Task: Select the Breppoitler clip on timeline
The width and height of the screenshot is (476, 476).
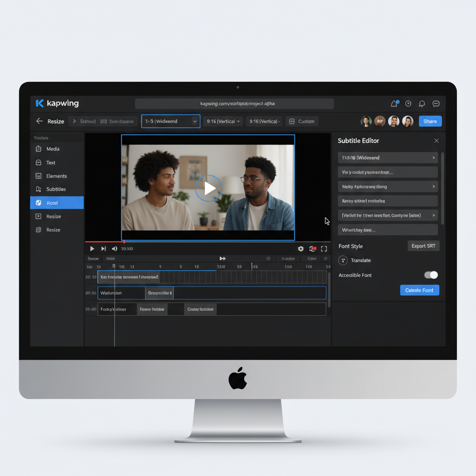Action: [159, 293]
